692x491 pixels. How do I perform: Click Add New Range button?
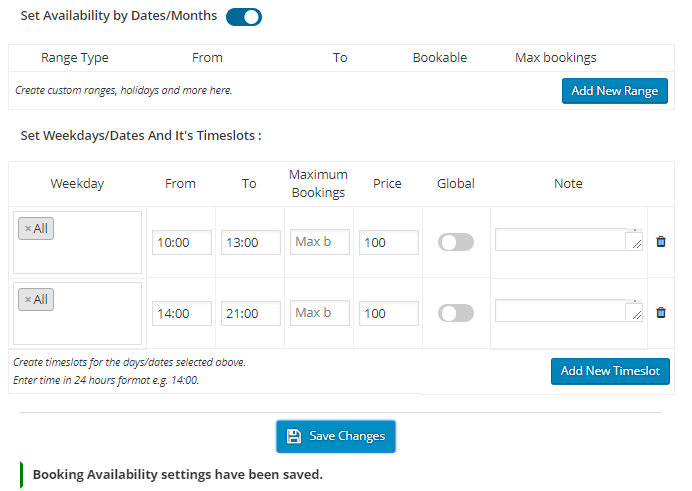point(614,91)
